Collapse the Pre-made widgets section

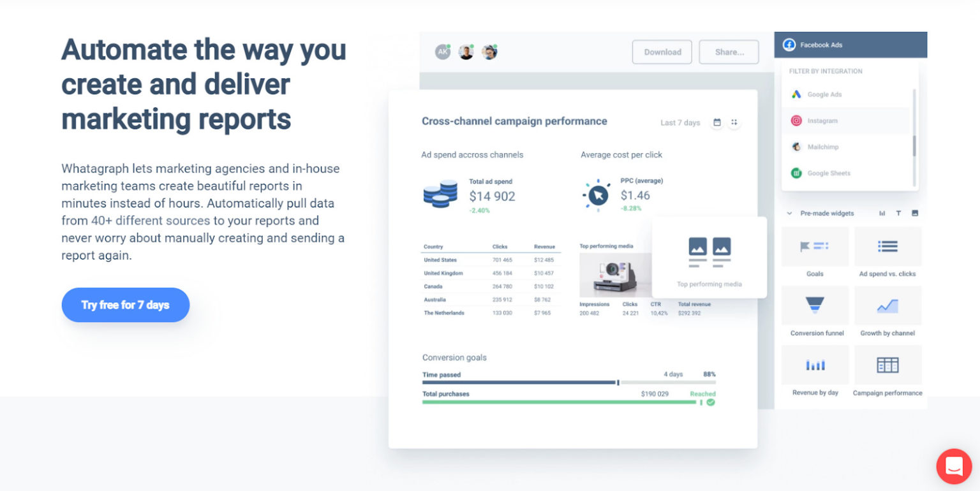789,213
